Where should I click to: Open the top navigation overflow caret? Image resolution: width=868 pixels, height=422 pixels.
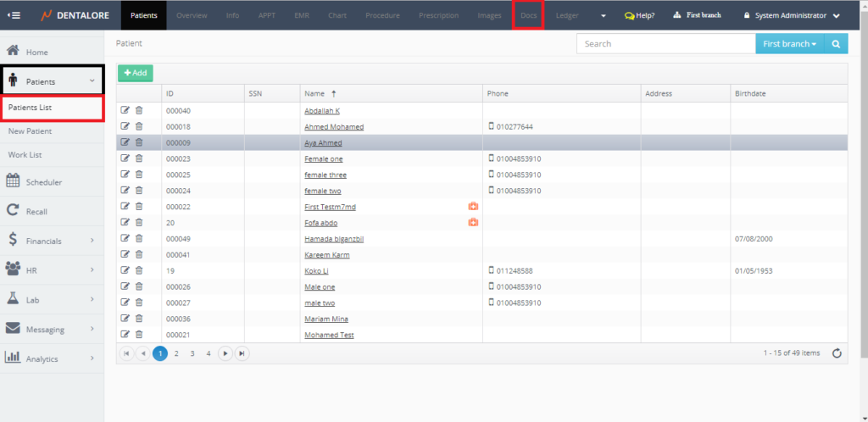(x=603, y=15)
